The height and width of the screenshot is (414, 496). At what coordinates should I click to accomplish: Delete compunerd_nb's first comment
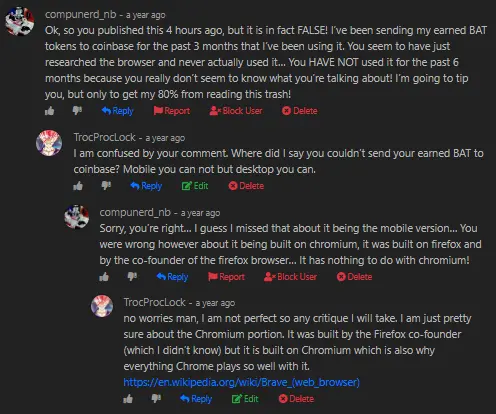pyautogui.click(x=300, y=111)
